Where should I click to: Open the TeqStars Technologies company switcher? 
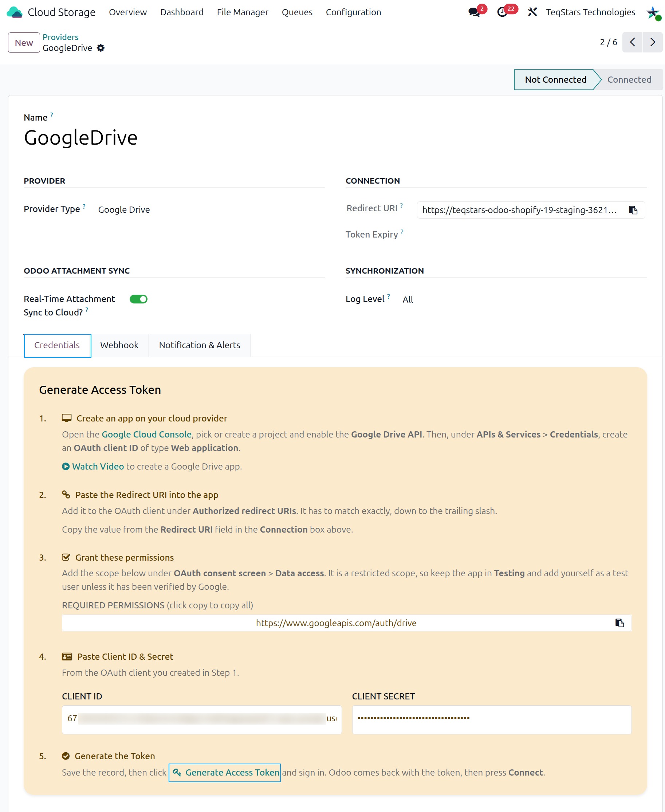(x=590, y=12)
